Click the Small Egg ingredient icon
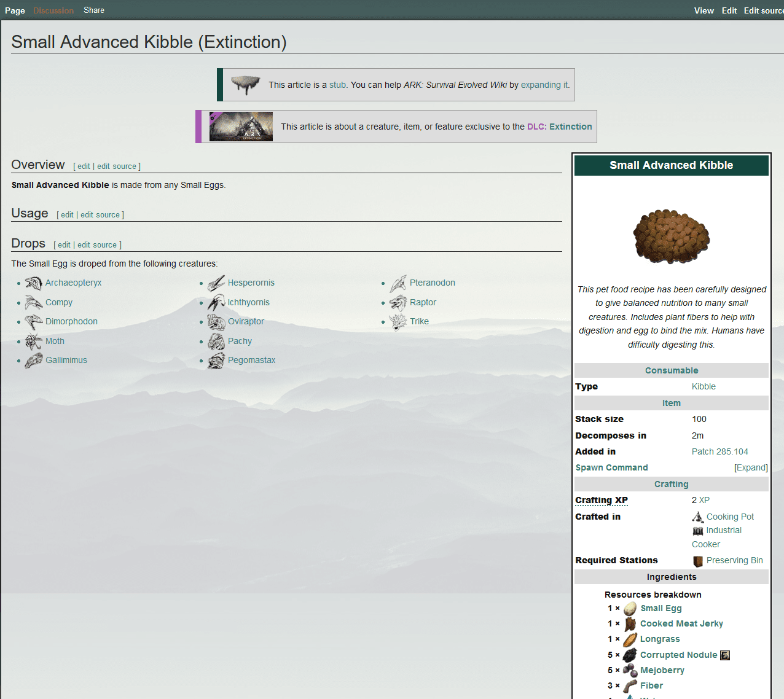The width and height of the screenshot is (784, 699). pyautogui.click(x=630, y=609)
